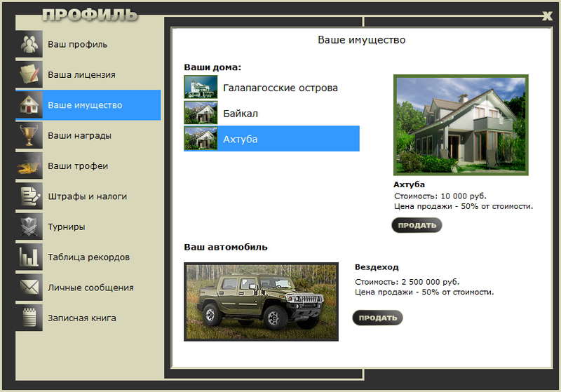The height and width of the screenshot is (392, 561).
Task: Click the Стоимость: 10 000 руб. text
Action: [440, 196]
